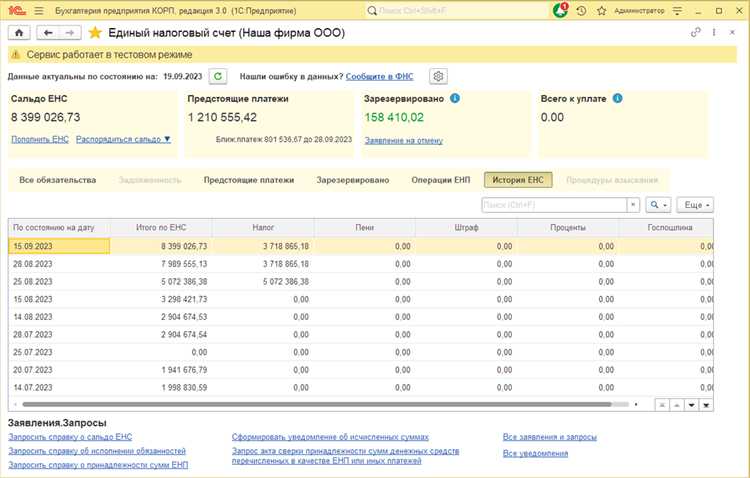Switch to the Все обязательства tab
750x478 pixels.
57,180
